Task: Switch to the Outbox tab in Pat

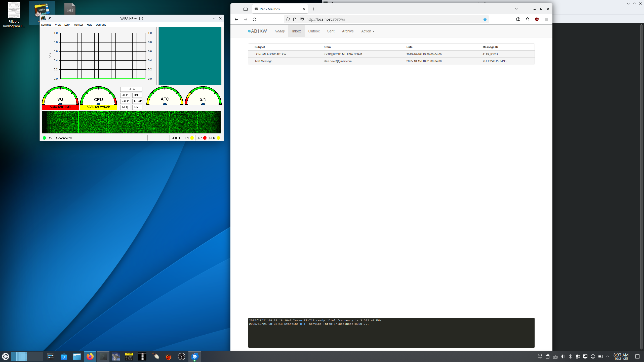Action: (x=314, y=31)
